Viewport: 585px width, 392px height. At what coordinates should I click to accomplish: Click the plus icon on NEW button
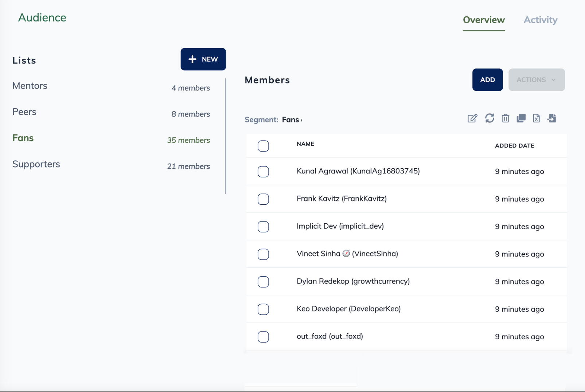[x=192, y=59]
